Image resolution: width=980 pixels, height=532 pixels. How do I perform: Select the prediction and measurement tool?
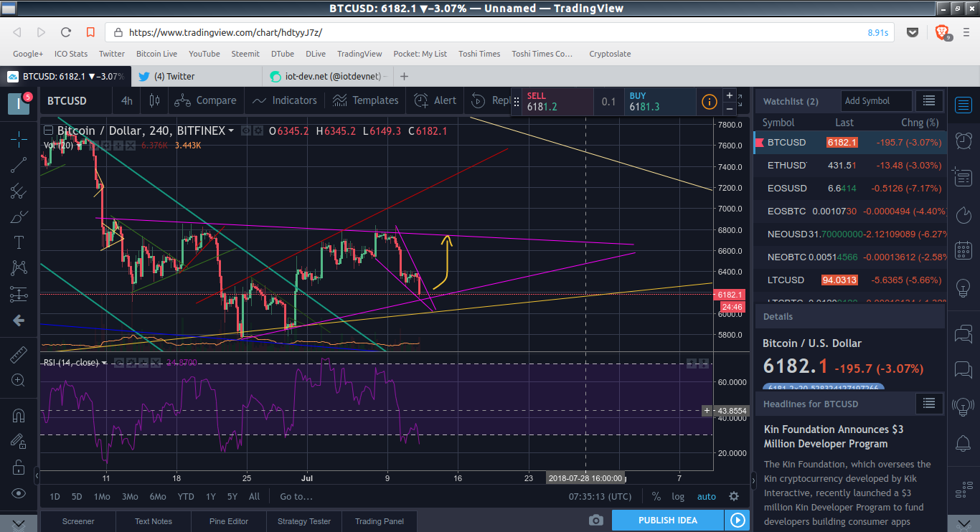coord(19,294)
